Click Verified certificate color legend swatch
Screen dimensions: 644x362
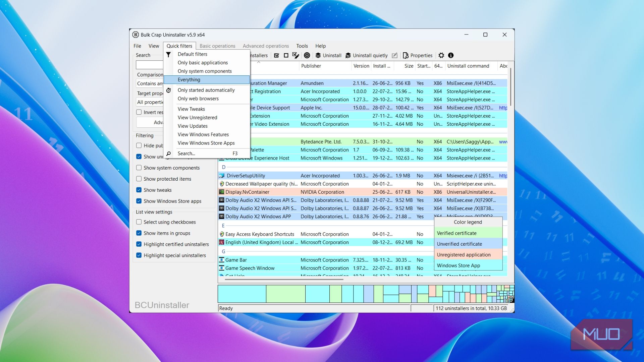468,233
